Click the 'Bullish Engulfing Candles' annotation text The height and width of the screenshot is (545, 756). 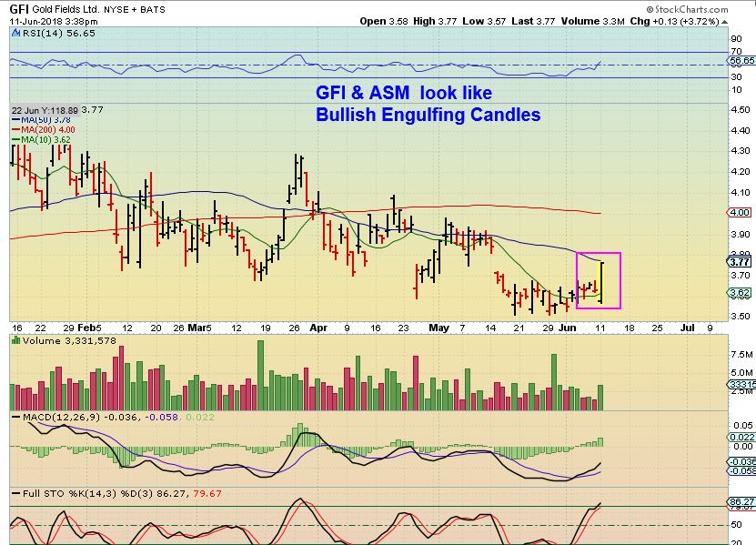[x=428, y=115]
